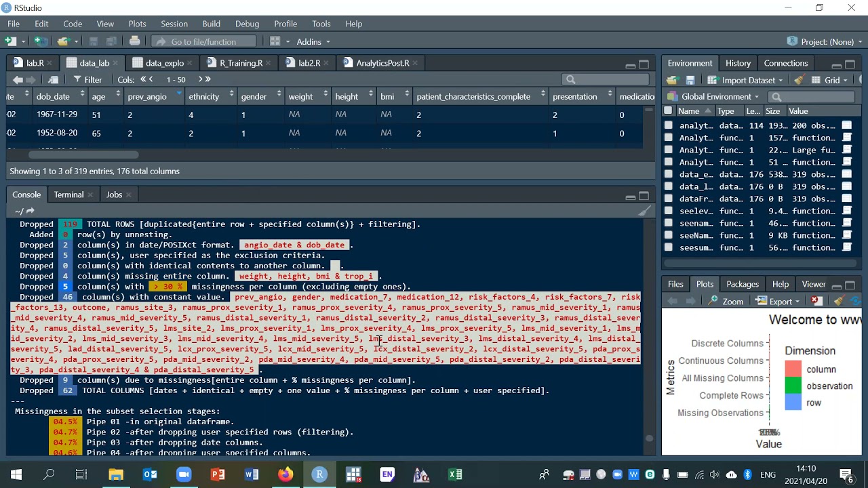868x488 pixels.
Task: Check the seesum row checkbox
Action: point(669,247)
